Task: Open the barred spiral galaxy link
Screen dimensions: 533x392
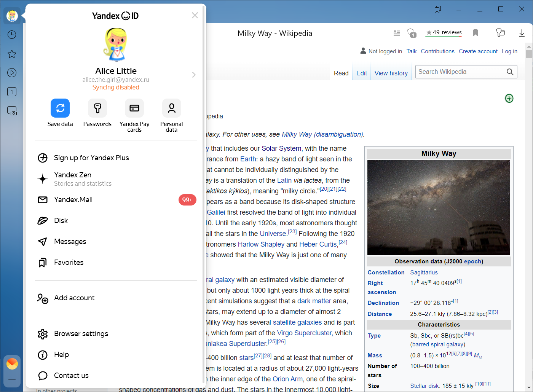Action: (x=438, y=344)
